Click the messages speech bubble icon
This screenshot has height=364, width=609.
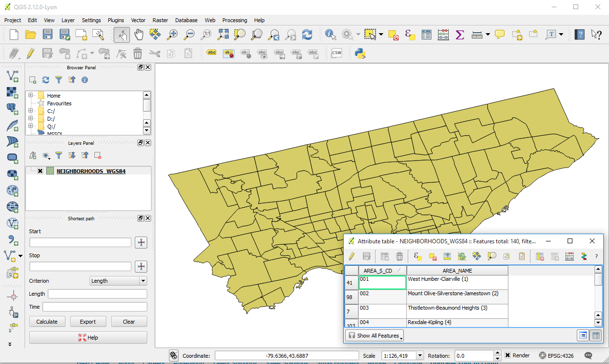588,356
